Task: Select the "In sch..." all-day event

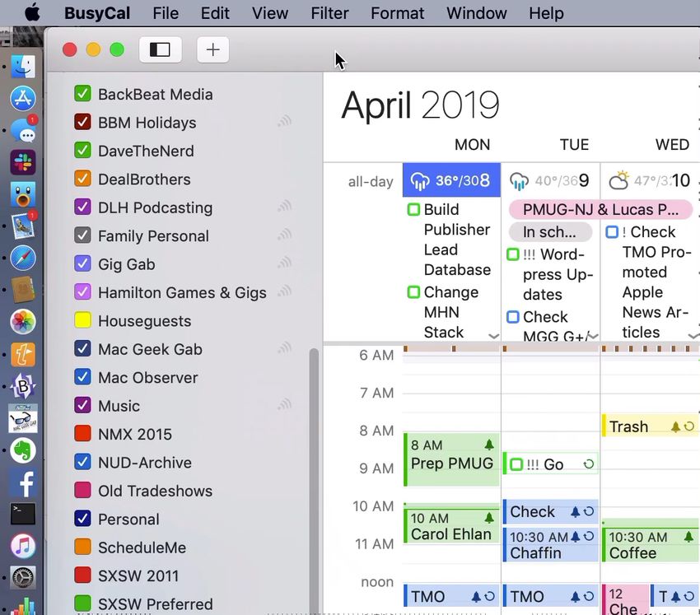Action: pyautogui.click(x=550, y=232)
